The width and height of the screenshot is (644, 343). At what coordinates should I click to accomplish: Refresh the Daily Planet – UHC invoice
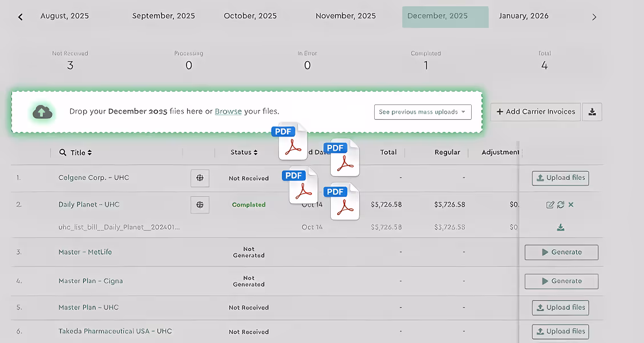pos(561,204)
